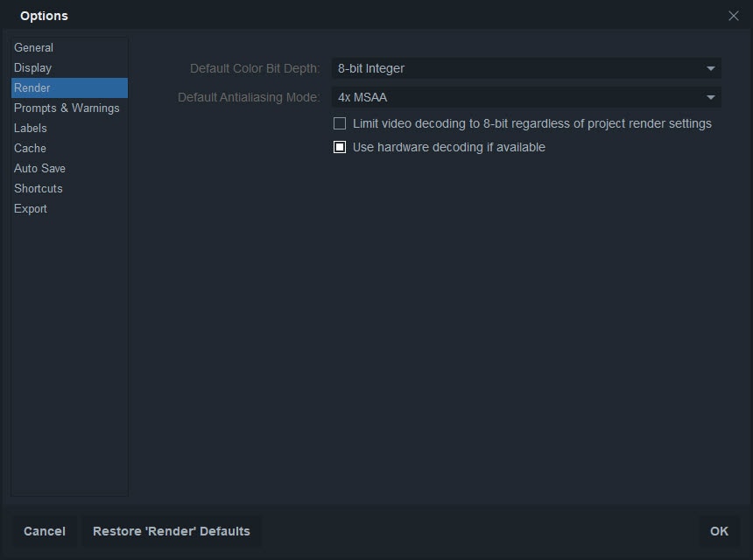Image resolution: width=753 pixels, height=560 pixels.
Task: Enable limiting video decoding to 8-bit
Action: [x=340, y=123]
